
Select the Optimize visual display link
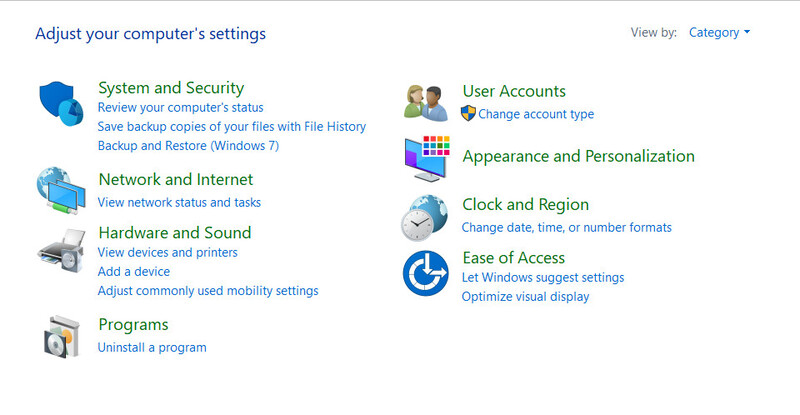(525, 297)
